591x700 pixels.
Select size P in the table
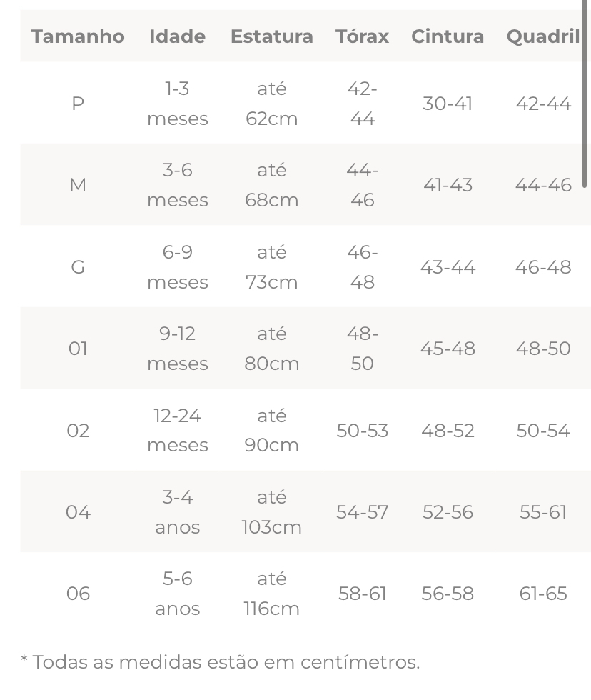78,104
